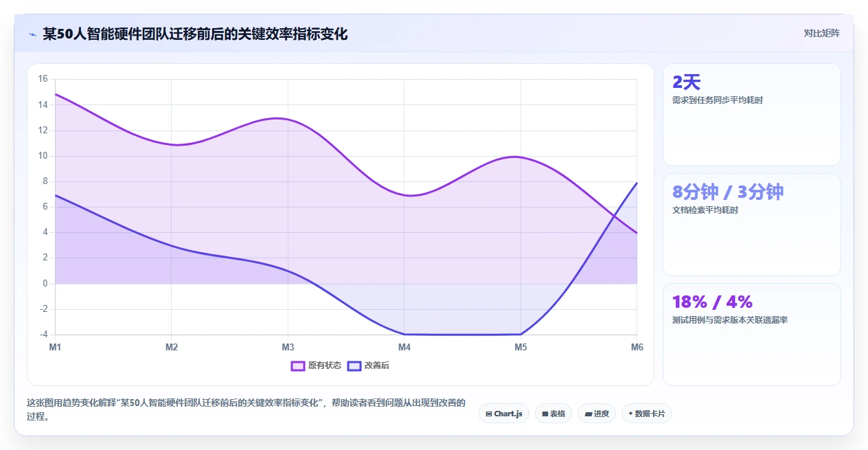Image resolution: width=868 pixels, height=450 pixels.
Task: Click the 需求到任务同步平均耗时 caption
Action: pos(718,100)
